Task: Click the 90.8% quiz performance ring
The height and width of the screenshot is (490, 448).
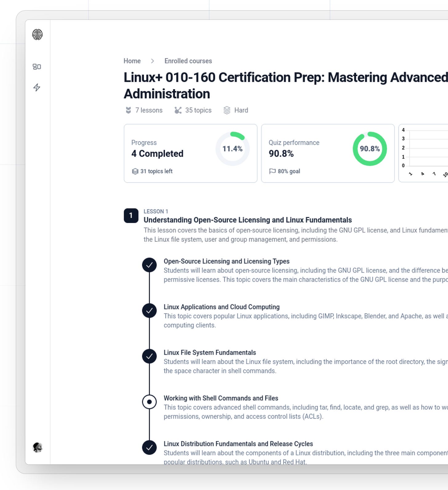Action: (370, 149)
